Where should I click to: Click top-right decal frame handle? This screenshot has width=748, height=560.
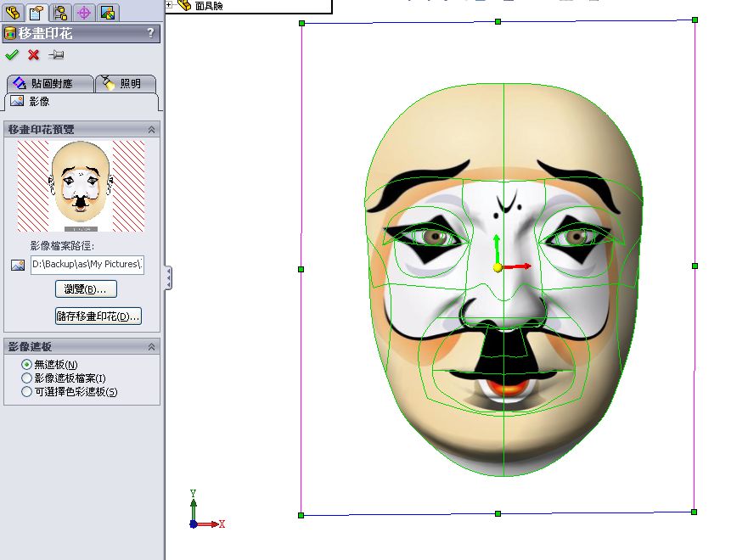(695, 20)
